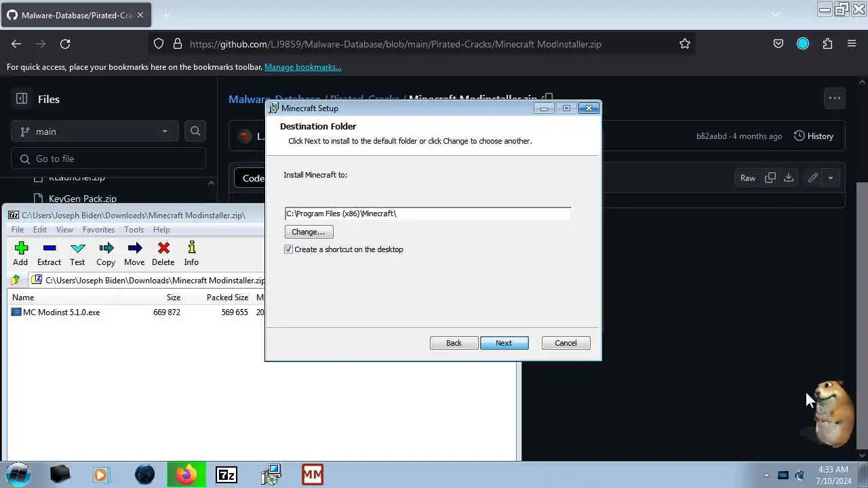Image resolution: width=868 pixels, height=488 pixels.
Task: Click the Back button in Minecraft Setup
Action: click(x=454, y=343)
